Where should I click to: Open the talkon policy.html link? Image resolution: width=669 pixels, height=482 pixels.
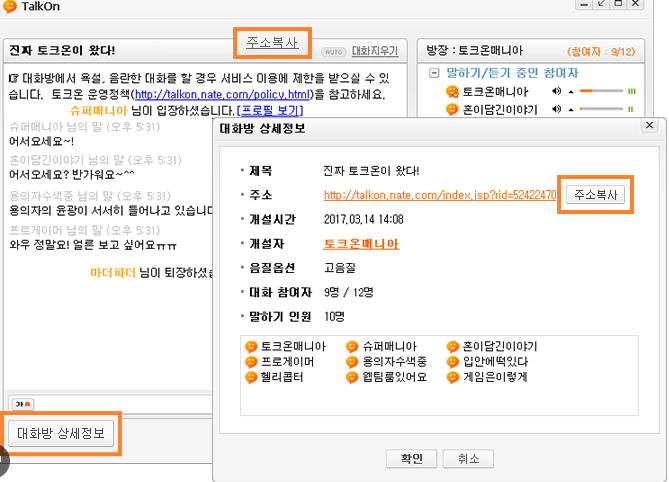point(222,94)
